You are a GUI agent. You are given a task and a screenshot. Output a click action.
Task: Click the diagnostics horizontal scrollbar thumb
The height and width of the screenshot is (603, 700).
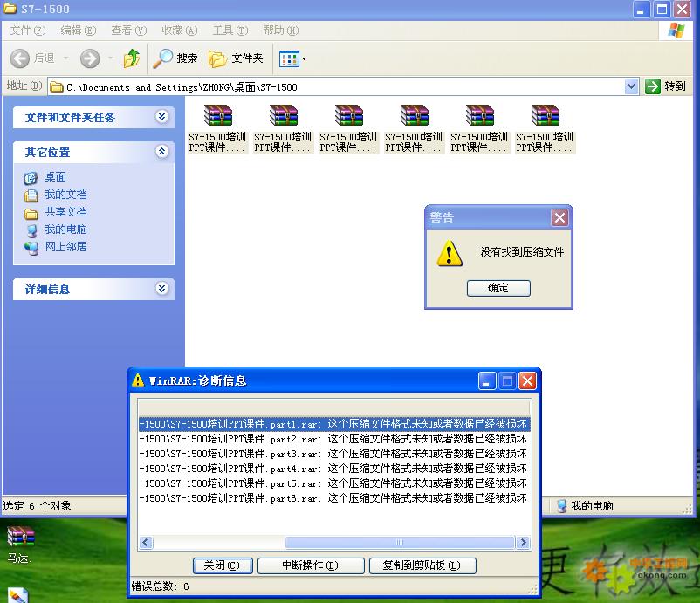400,543
